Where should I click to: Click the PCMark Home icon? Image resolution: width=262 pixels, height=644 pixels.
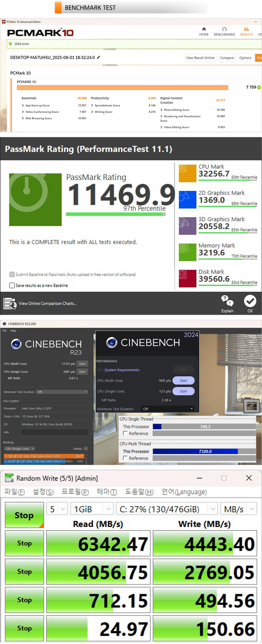point(204,29)
